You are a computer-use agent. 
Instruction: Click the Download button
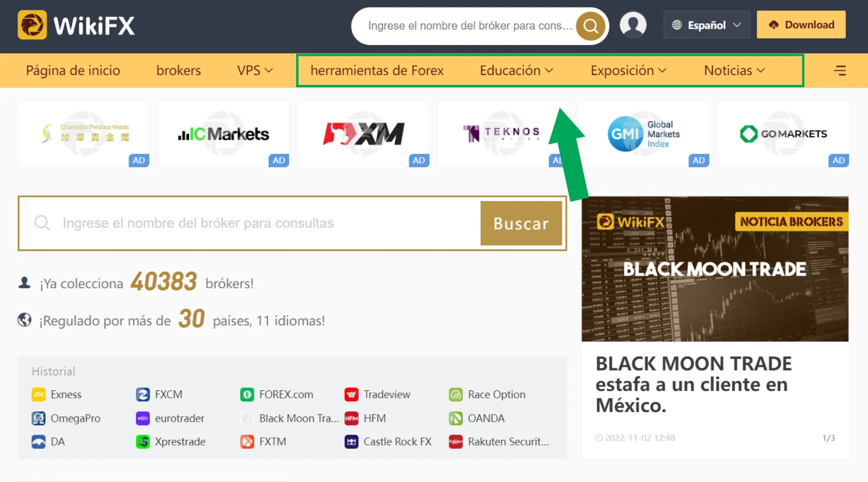click(801, 25)
